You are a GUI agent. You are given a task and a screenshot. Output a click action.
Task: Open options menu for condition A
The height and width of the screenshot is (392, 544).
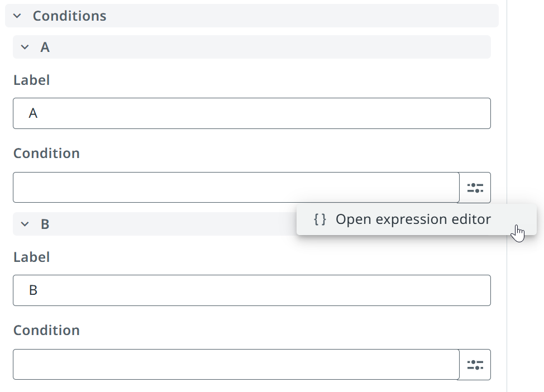click(x=475, y=188)
